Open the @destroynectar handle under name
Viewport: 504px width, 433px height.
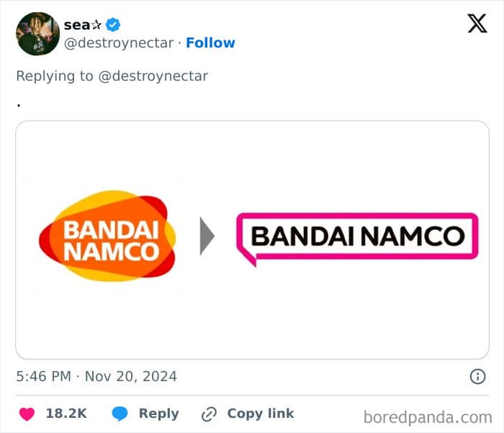tap(119, 43)
